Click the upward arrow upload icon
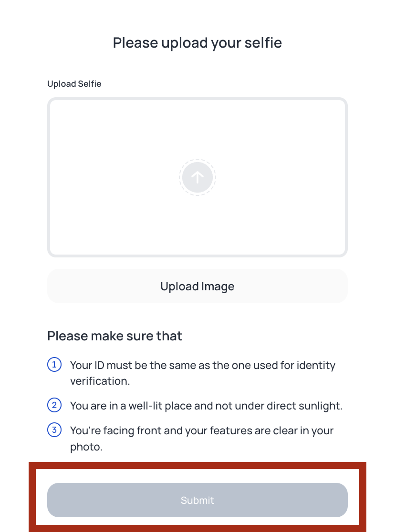 pos(197,177)
